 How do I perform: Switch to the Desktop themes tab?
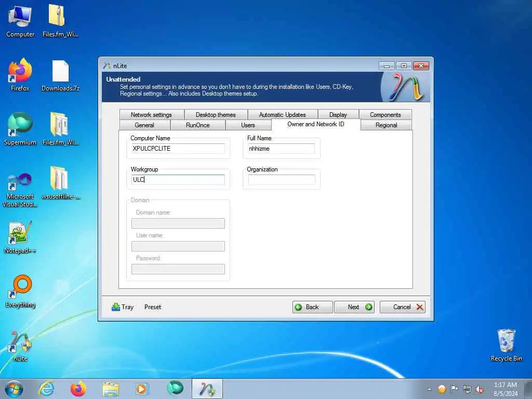216,115
